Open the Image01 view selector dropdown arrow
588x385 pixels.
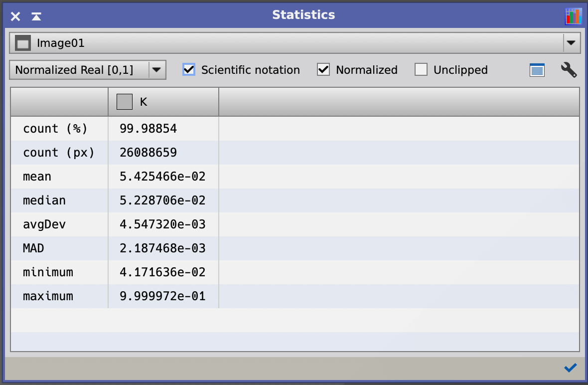571,43
